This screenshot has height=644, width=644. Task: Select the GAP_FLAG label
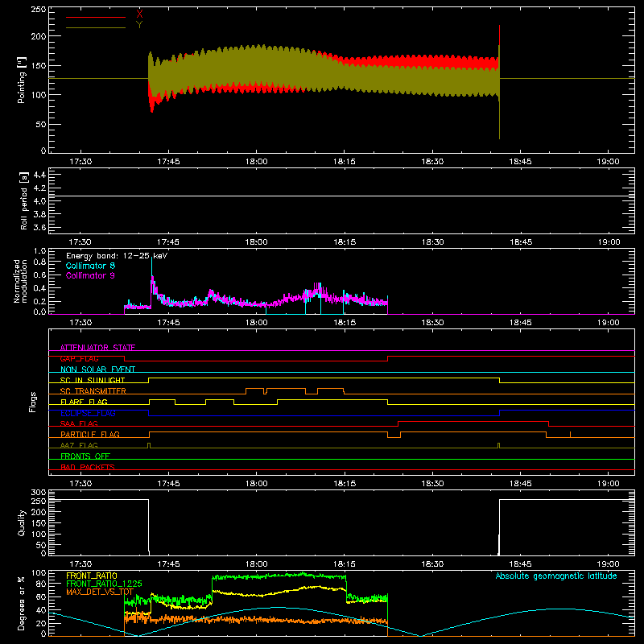pos(79,358)
